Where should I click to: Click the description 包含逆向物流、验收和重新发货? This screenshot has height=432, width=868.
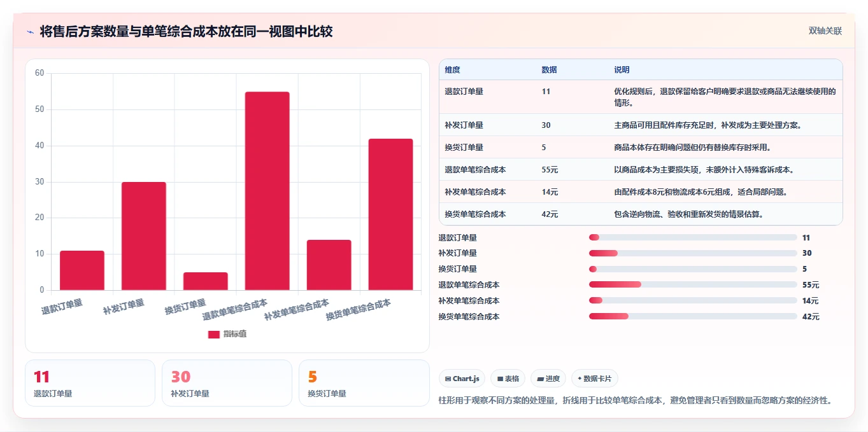click(x=689, y=214)
